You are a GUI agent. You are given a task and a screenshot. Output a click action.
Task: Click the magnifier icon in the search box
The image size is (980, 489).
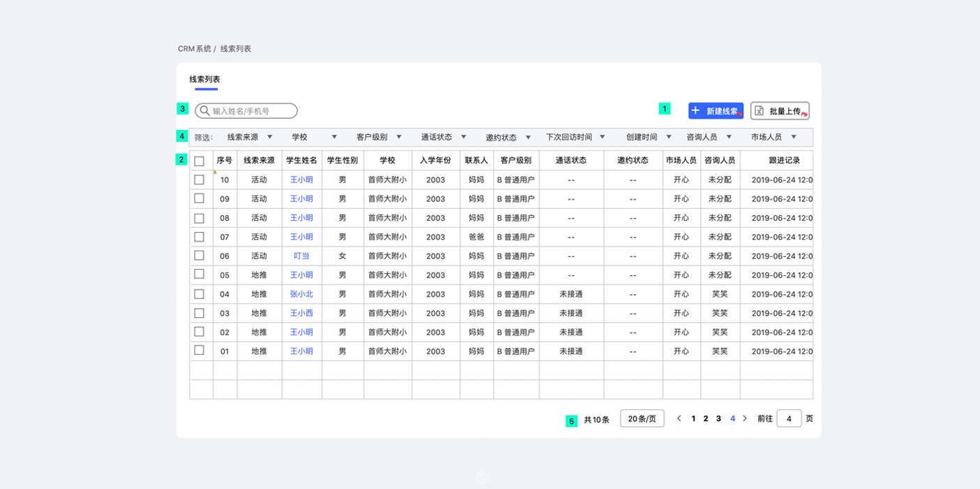(205, 110)
